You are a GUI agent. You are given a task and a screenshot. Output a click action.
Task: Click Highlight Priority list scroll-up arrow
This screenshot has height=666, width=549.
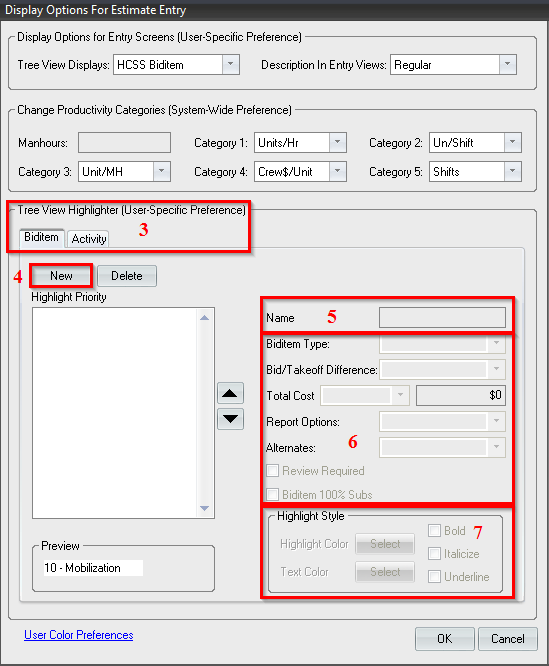pyautogui.click(x=205, y=318)
